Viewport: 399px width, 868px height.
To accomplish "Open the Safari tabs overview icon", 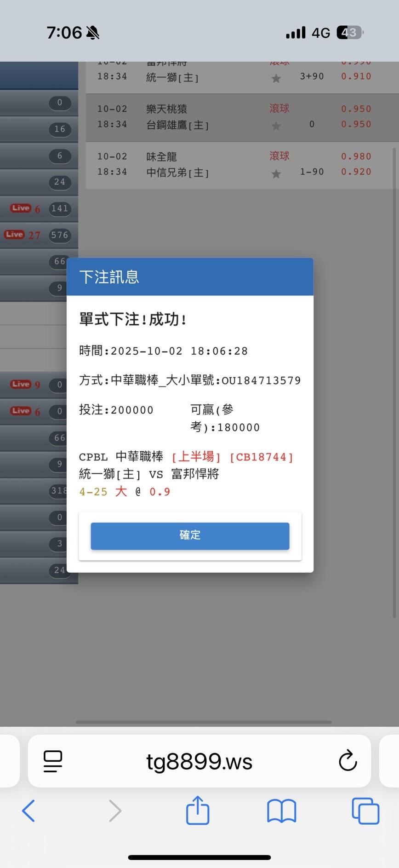I will pyautogui.click(x=365, y=811).
